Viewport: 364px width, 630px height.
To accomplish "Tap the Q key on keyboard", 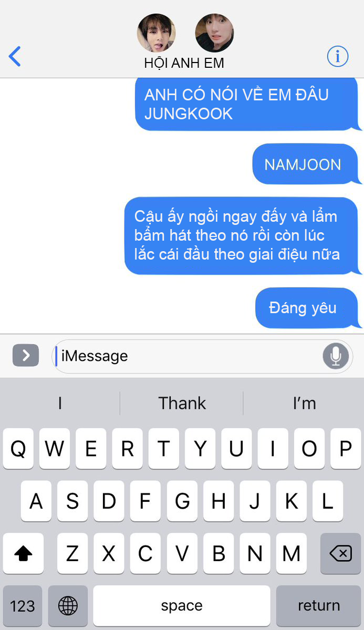I will [18, 448].
